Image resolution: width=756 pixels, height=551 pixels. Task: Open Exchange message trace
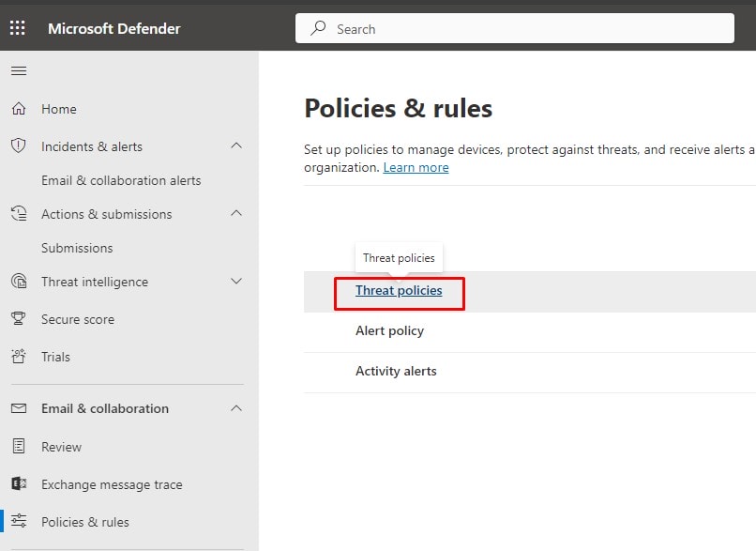point(112,484)
